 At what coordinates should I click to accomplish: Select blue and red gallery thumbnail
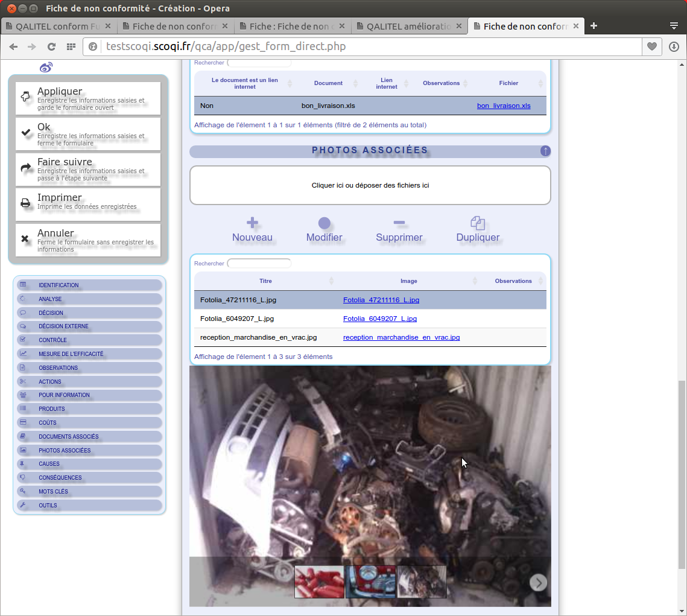371,582
